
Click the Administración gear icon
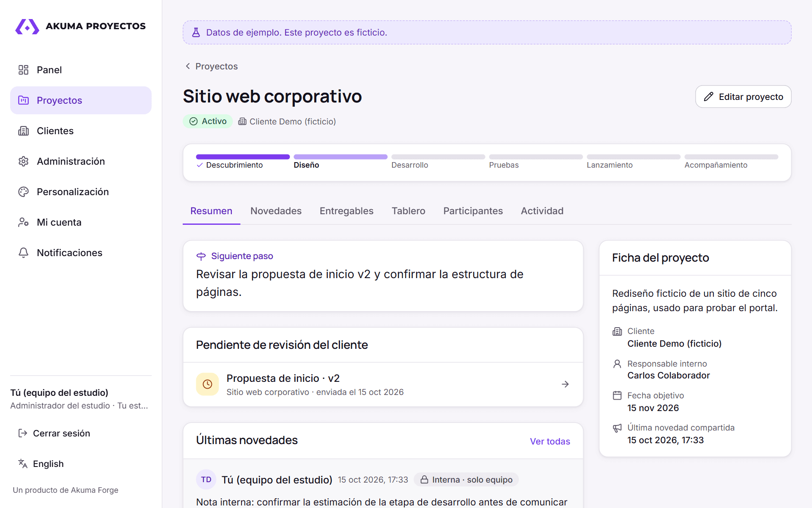[23, 161]
